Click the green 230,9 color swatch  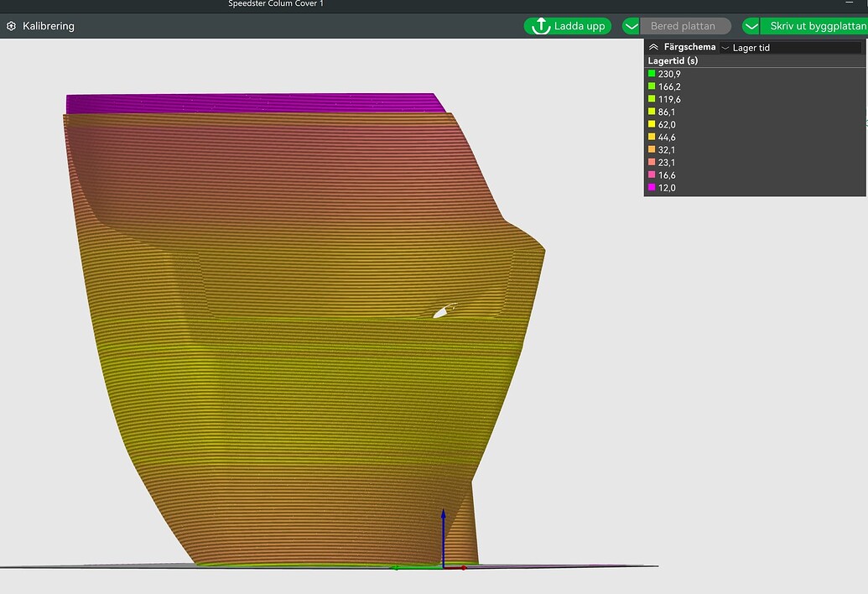[652, 74]
